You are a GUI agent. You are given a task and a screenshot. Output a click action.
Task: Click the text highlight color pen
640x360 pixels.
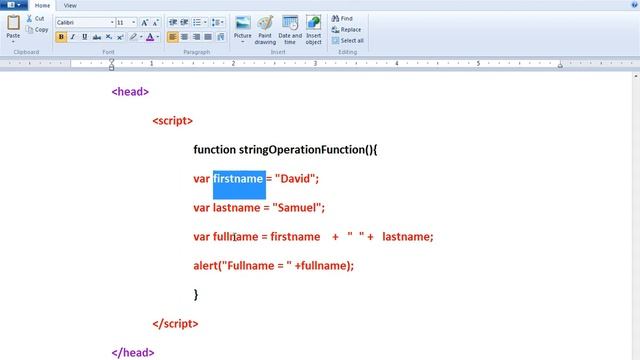coord(133,37)
